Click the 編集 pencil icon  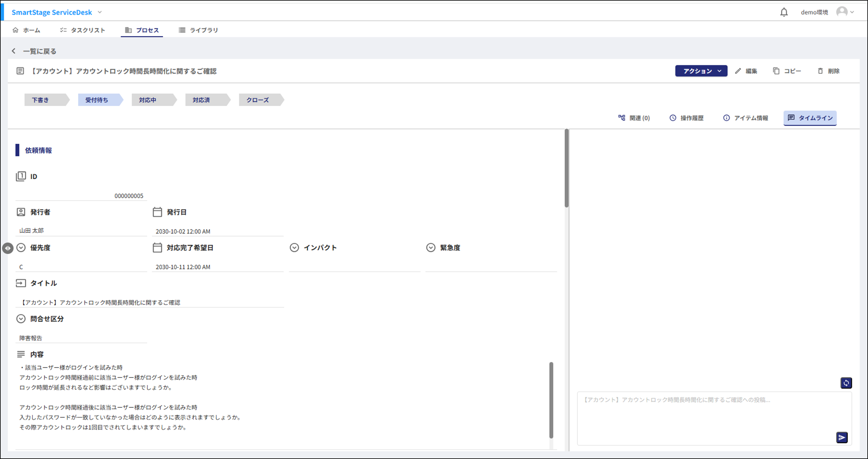(x=739, y=71)
